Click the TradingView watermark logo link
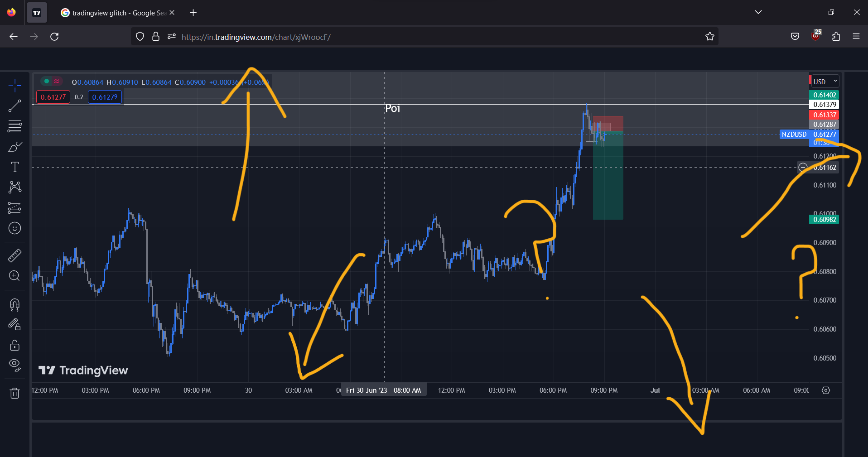Image resolution: width=868 pixels, height=457 pixels. [x=83, y=370]
